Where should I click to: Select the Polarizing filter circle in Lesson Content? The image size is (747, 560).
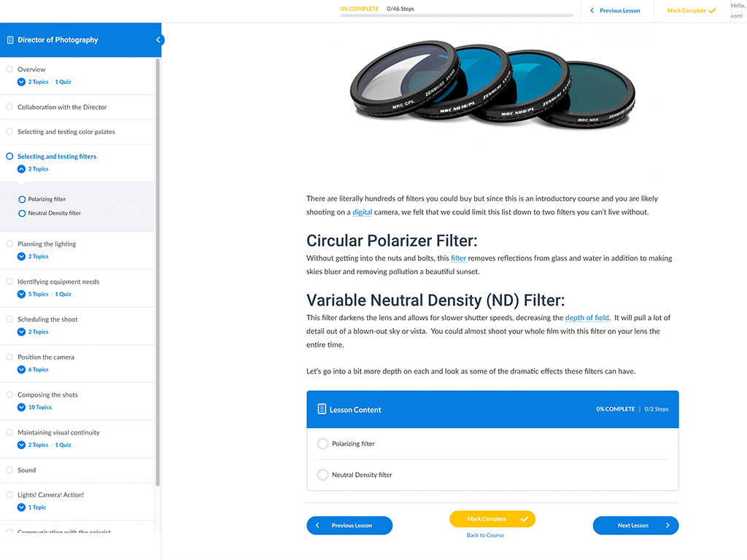[x=322, y=444]
